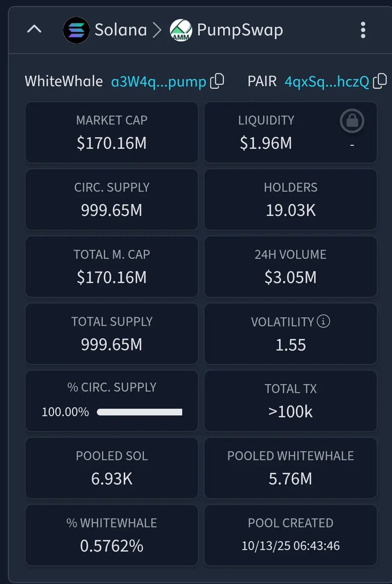Click the Market Cap $170.16M card
Viewport: 392px width, 584px height.
[x=112, y=132]
